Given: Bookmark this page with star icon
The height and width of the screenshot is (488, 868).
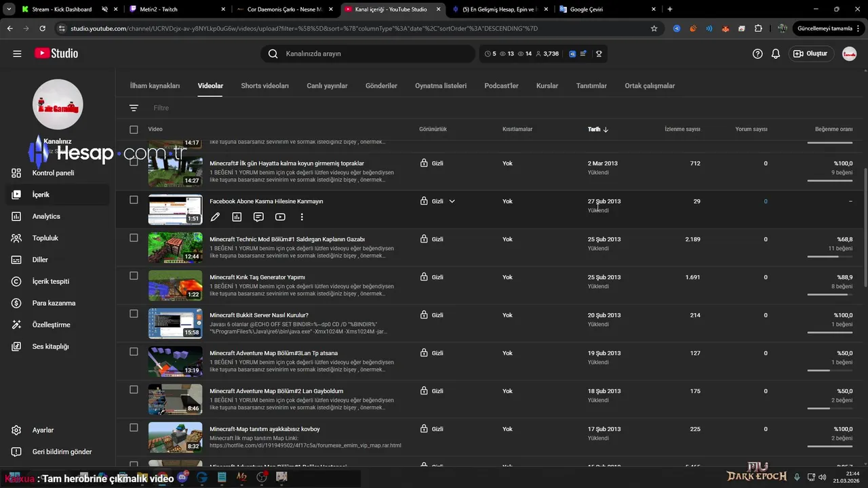Looking at the screenshot, I should (x=654, y=28).
